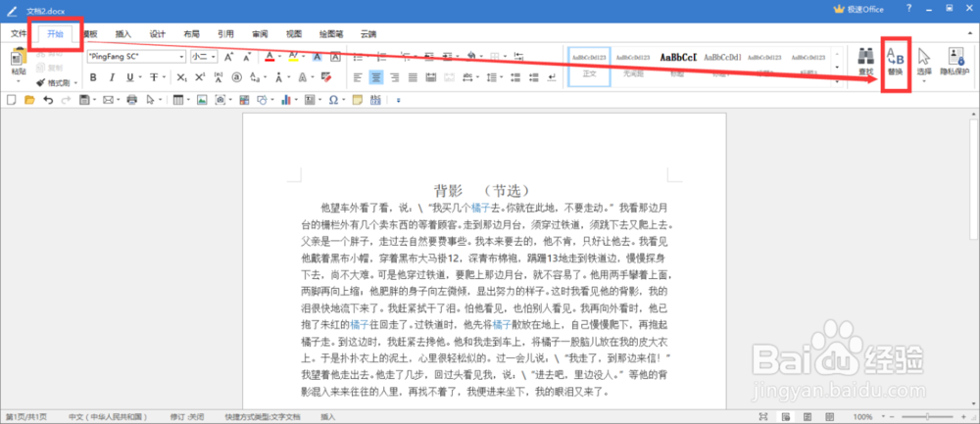
Task: Click the yellow highlight color swatch
Action: click(x=294, y=57)
